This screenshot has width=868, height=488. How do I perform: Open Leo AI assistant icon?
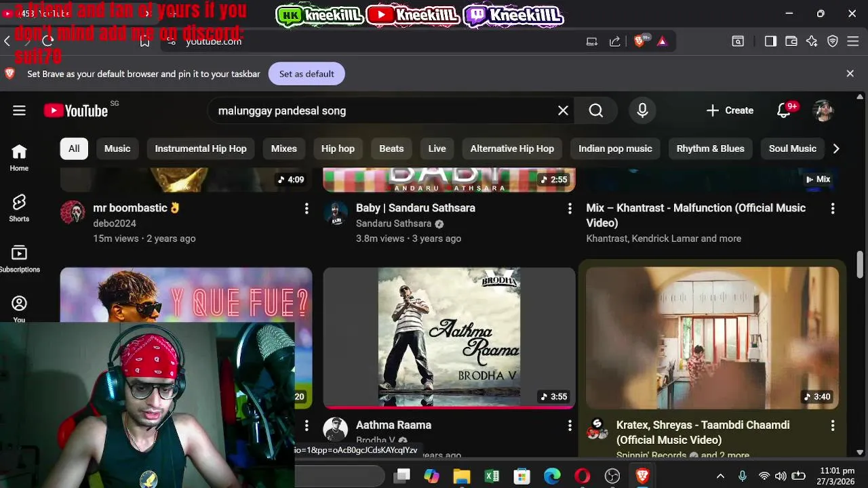pos(812,41)
